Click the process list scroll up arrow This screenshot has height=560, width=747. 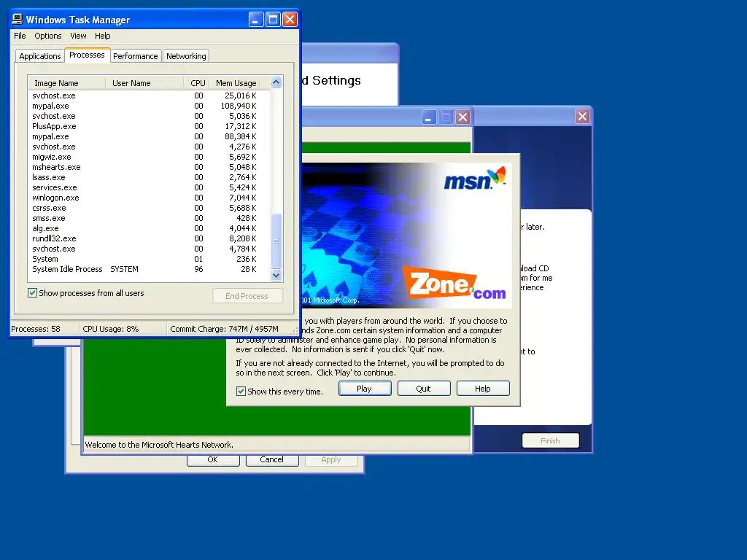pyautogui.click(x=276, y=82)
